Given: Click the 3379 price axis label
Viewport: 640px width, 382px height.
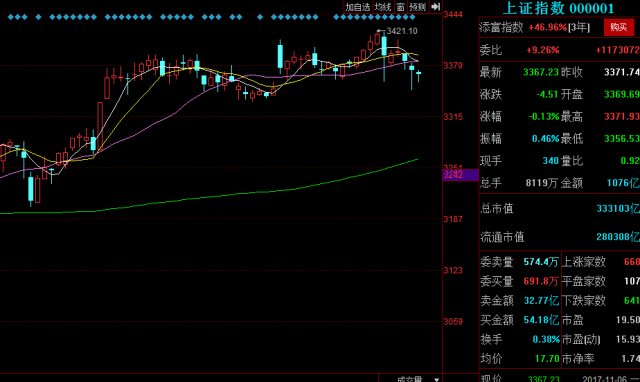Looking at the screenshot, I should [x=453, y=66].
